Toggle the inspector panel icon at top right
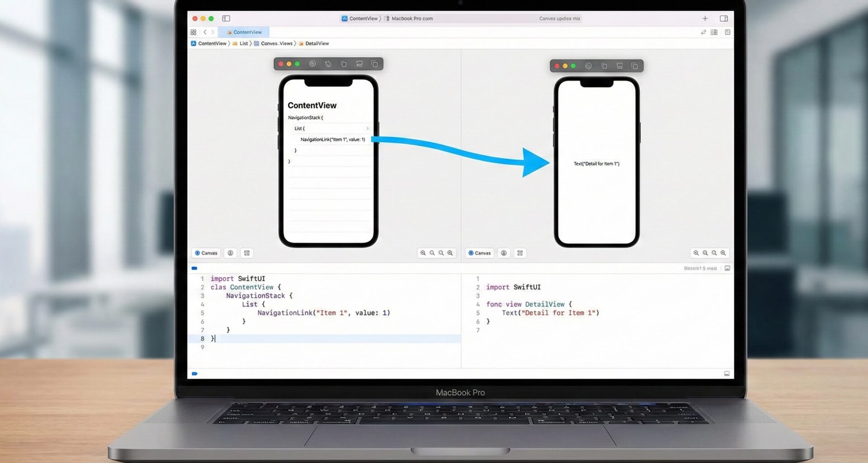 pos(723,19)
